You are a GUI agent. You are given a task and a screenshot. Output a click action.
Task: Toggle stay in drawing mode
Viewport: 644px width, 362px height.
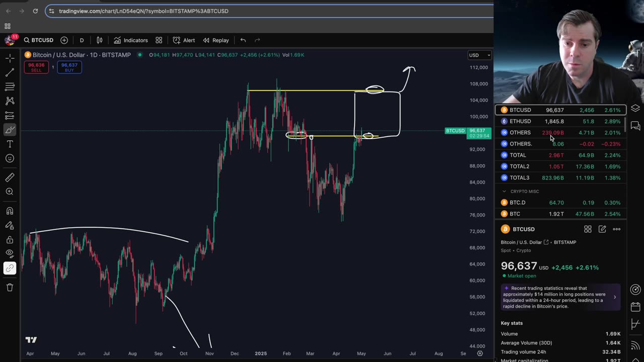10,226
